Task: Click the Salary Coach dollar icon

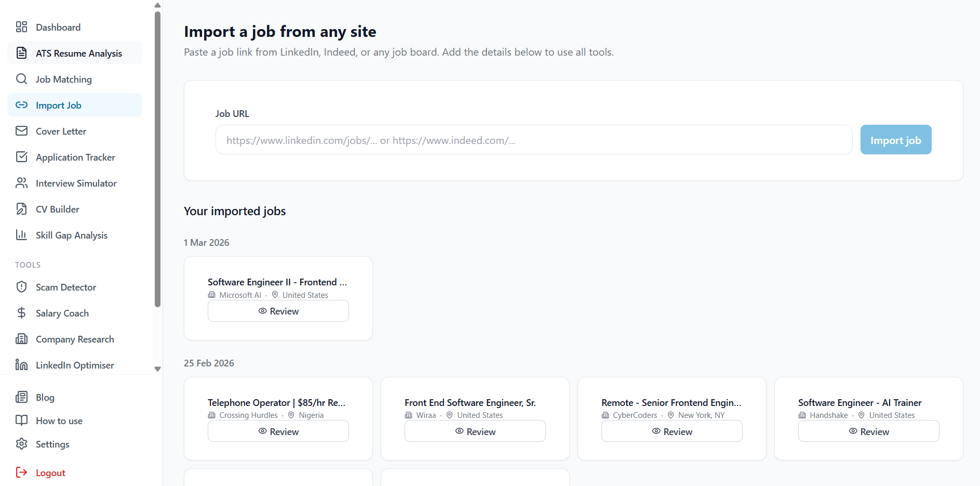Action: click(21, 313)
